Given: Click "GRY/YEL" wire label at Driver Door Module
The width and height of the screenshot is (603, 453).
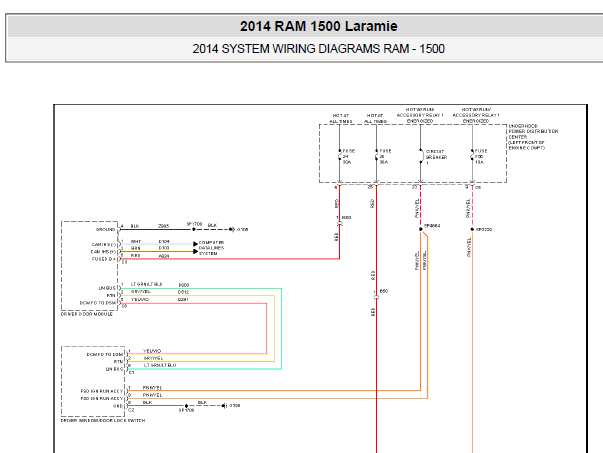Looking at the screenshot, I should (x=141, y=292).
